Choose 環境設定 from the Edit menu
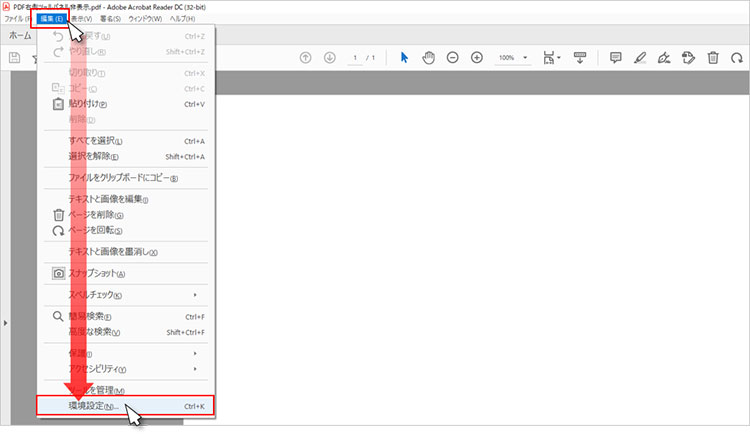 (x=93, y=407)
